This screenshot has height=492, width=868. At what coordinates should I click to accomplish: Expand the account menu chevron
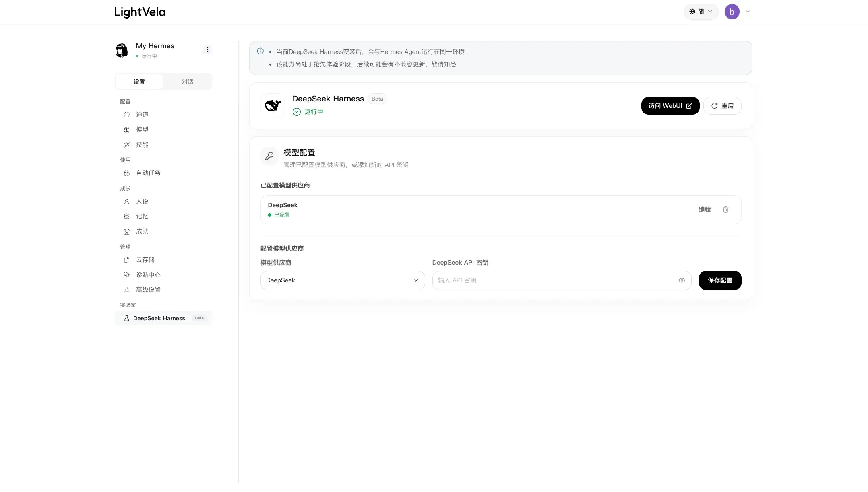748,12
